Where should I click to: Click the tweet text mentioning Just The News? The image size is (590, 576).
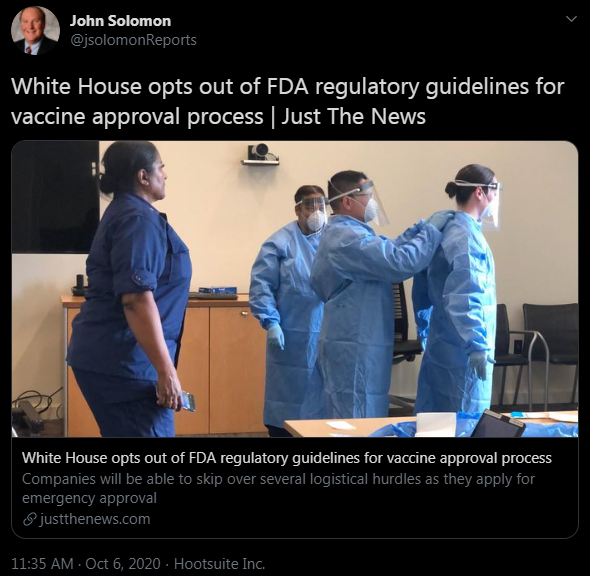tap(288, 101)
